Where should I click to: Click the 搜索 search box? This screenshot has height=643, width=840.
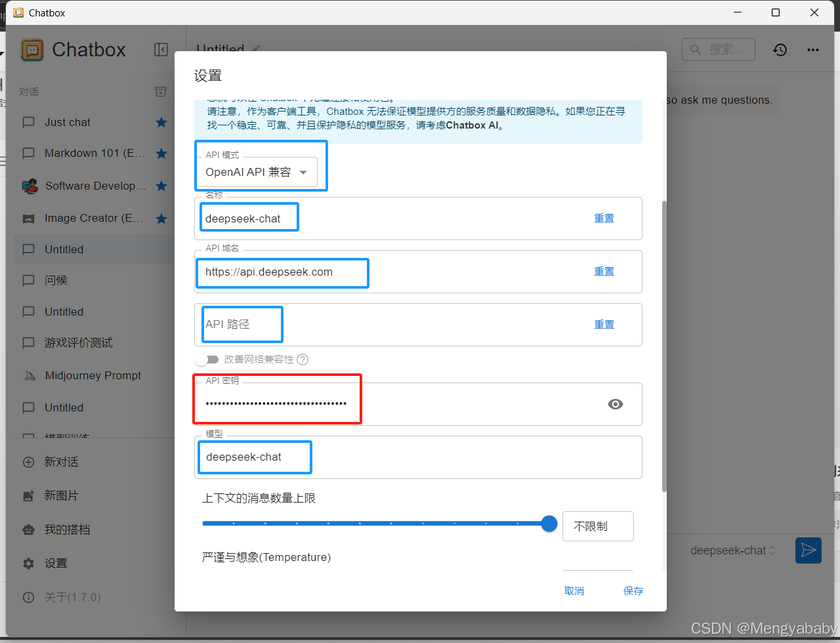pos(719,49)
